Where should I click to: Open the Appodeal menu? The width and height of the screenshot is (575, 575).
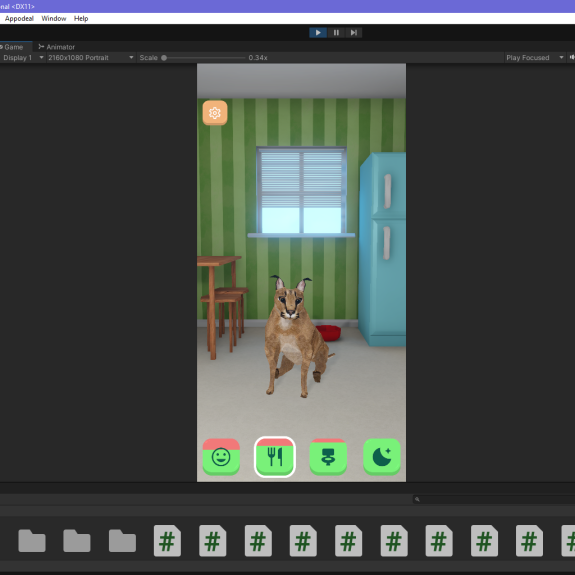coord(19,18)
